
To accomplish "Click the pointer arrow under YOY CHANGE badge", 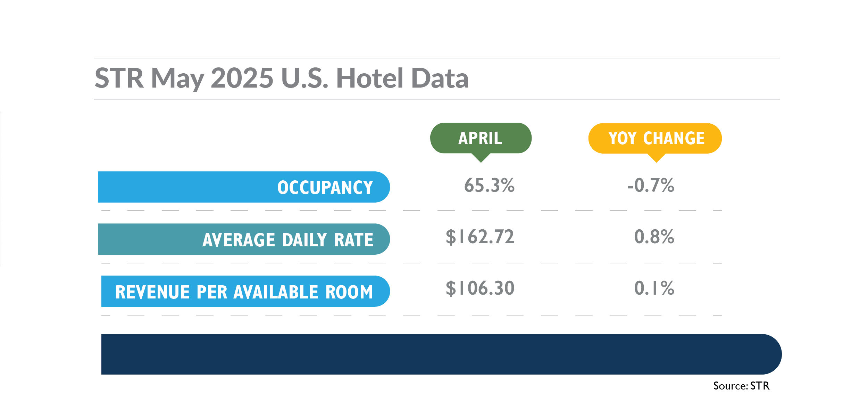I will [x=656, y=158].
